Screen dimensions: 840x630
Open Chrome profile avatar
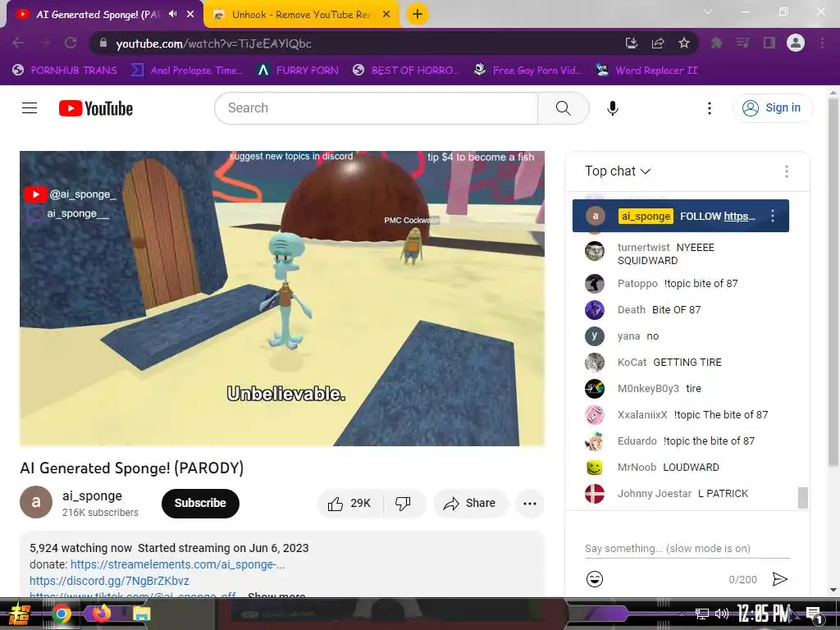pos(796,43)
